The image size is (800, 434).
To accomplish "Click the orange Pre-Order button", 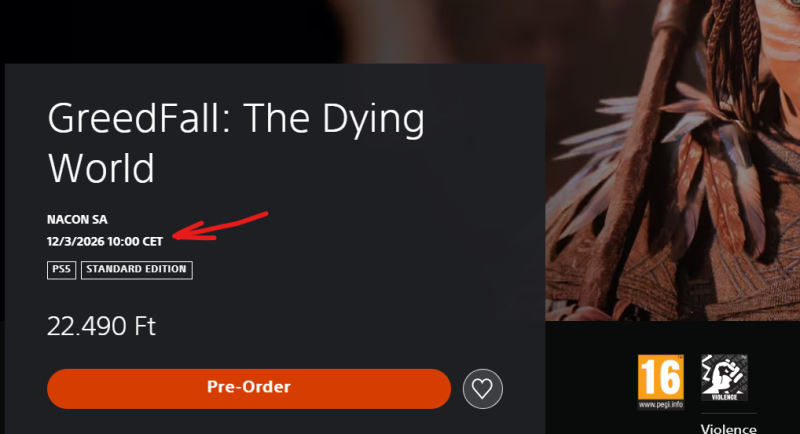I will click(x=249, y=389).
